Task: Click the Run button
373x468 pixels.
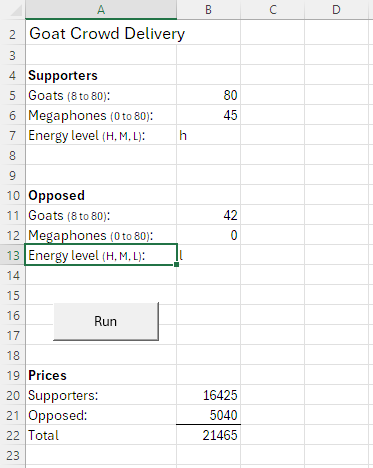Action: [x=106, y=321]
